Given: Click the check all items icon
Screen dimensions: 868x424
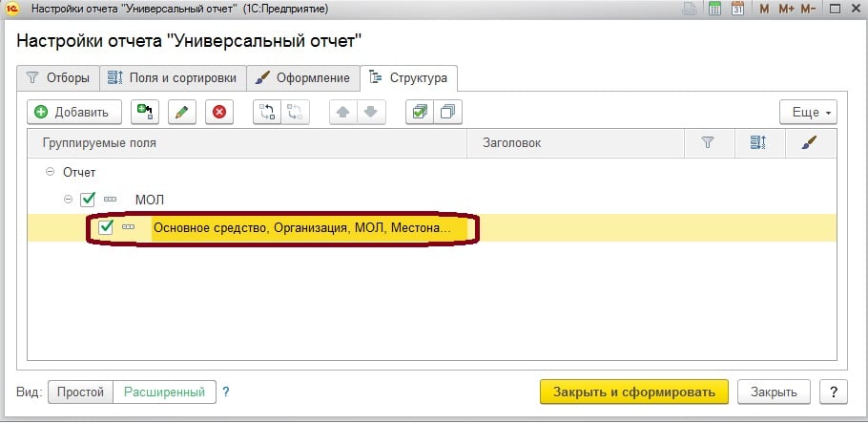Looking at the screenshot, I should click(x=420, y=112).
